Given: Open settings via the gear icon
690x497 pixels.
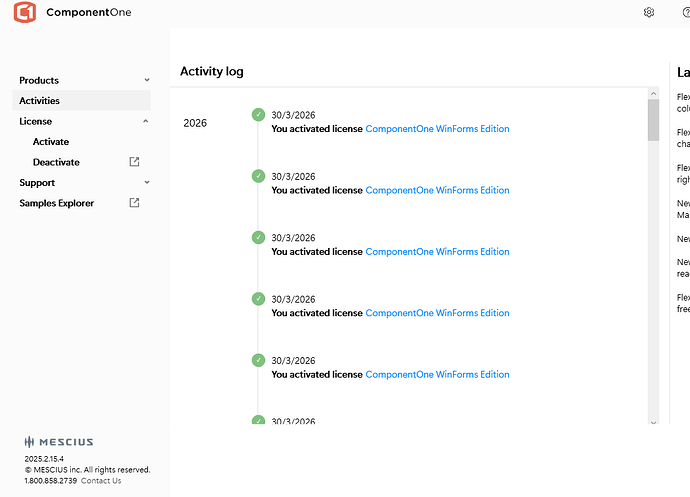Looking at the screenshot, I should point(649,13).
